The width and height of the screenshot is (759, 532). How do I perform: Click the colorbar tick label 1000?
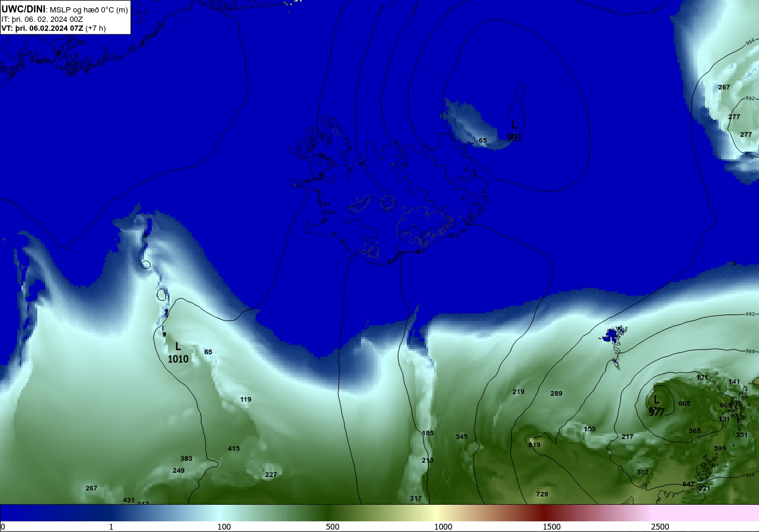(x=443, y=527)
